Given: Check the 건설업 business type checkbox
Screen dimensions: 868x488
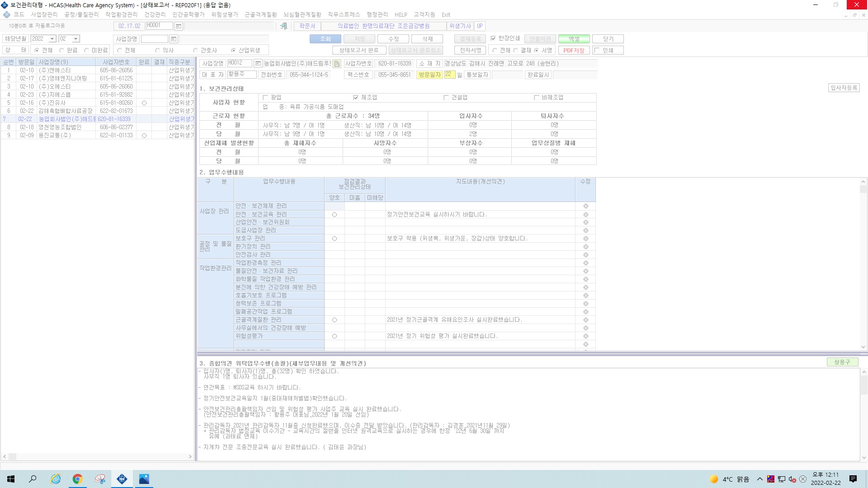Looking at the screenshot, I should (446, 98).
